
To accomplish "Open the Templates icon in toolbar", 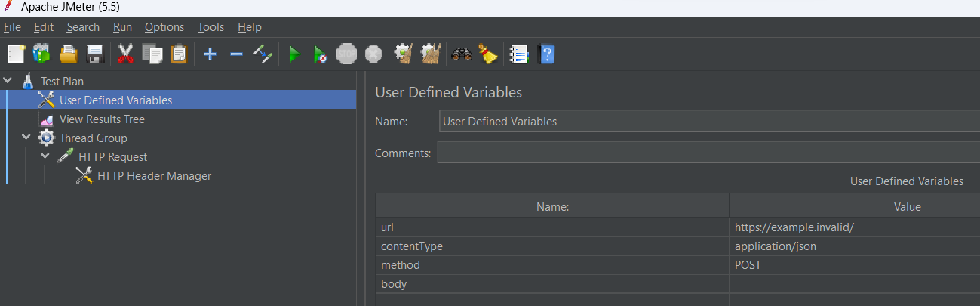I will [41, 54].
